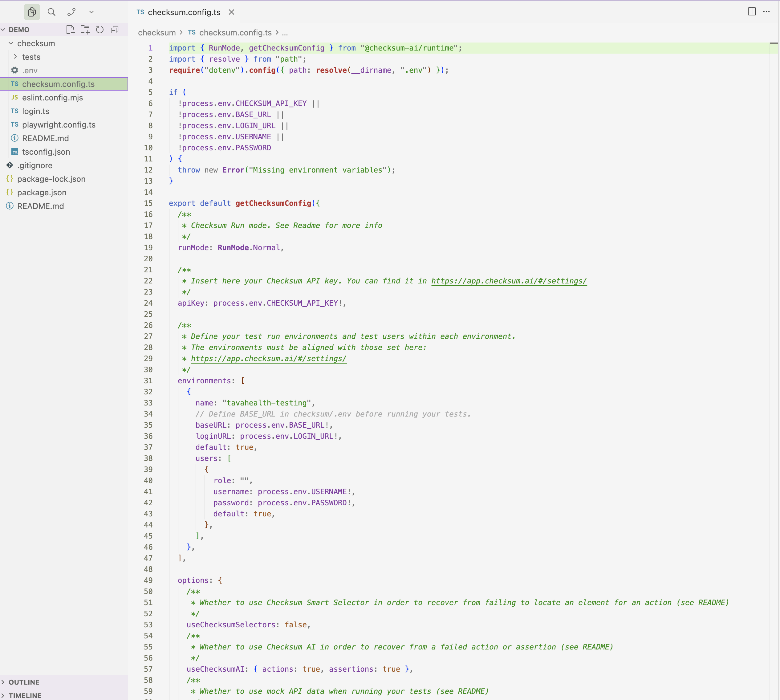Click the "useChecksumAI" option line
Screen dimensions: 780x700
point(300,669)
